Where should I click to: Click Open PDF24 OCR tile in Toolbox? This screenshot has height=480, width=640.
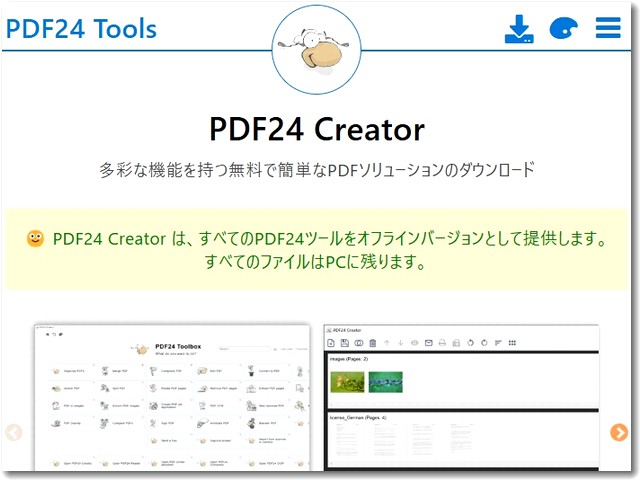(x=266, y=463)
